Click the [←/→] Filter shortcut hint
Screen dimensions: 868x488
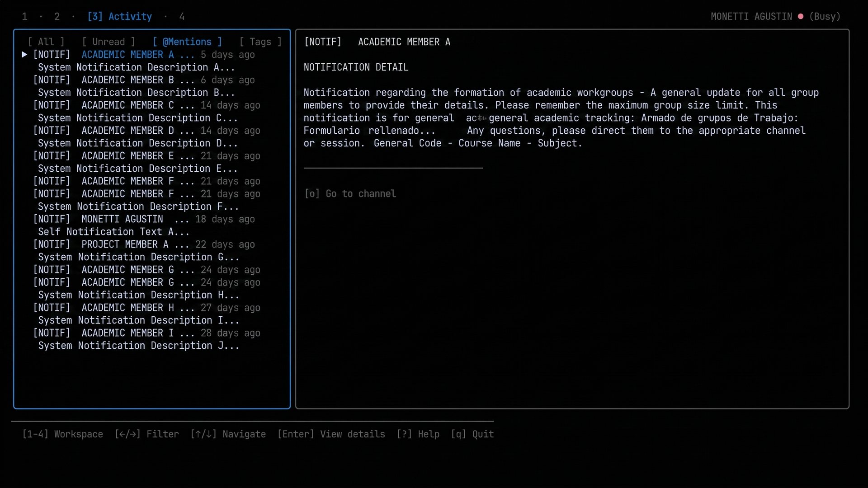point(147,434)
